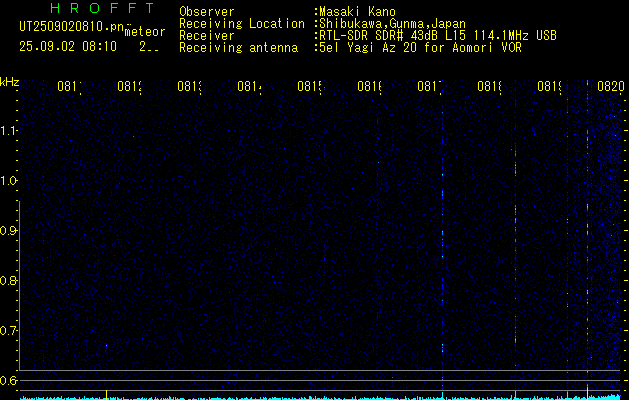Click the 0.7 kHz axis label
Viewport: 629px width, 400px height.
pyautogui.click(x=8, y=331)
